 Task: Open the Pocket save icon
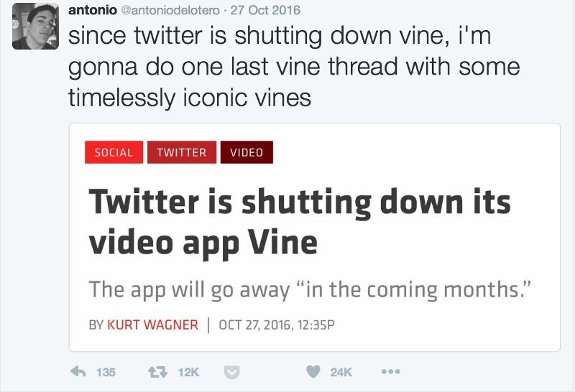231,372
